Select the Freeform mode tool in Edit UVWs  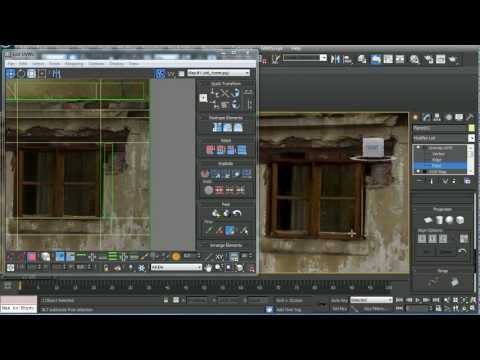pos(42,74)
